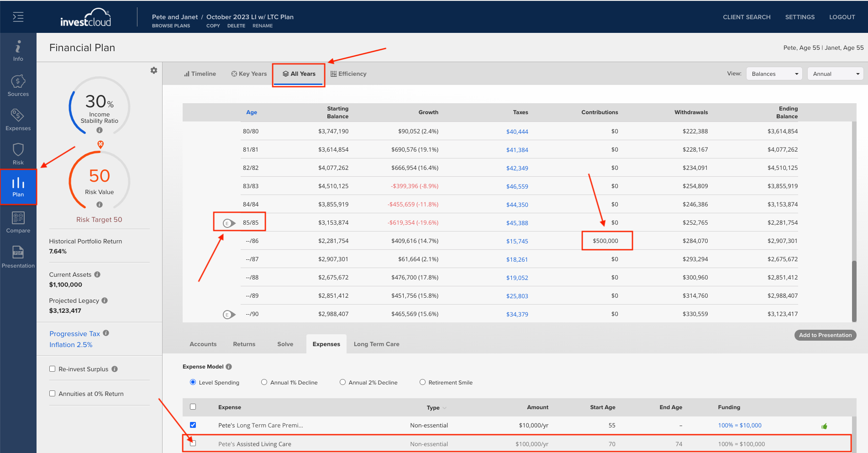Open the Progressive Tax link
The width and height of the screenshot is (868, 453).
click(x=74, y=334)
